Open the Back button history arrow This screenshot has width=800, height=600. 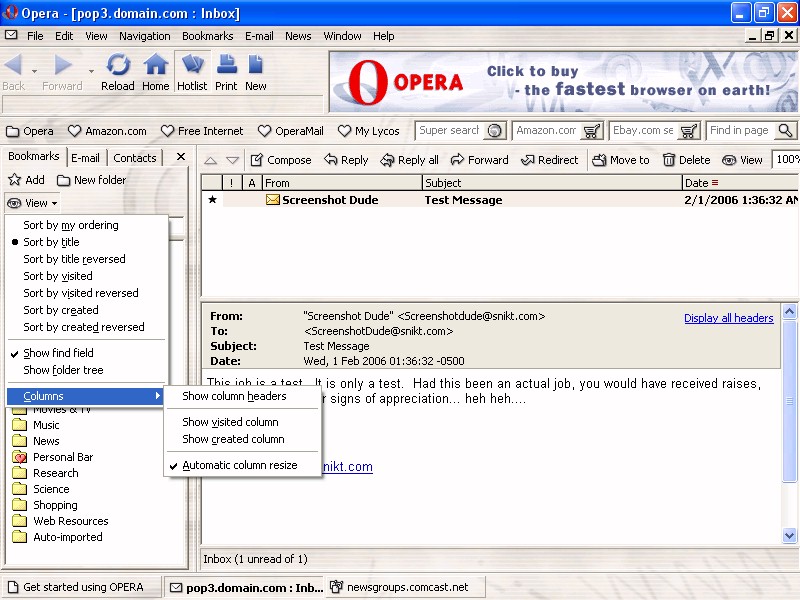[34, 71]
